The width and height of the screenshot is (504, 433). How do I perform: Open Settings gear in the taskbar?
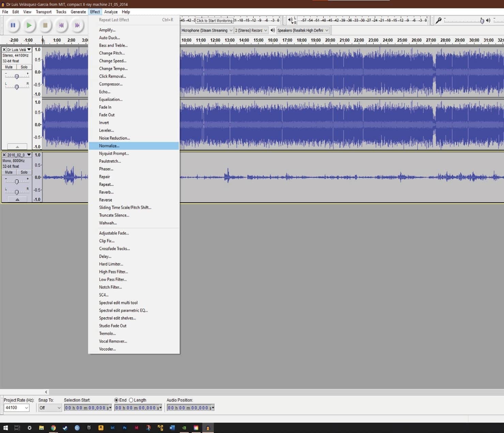(29, 428)
